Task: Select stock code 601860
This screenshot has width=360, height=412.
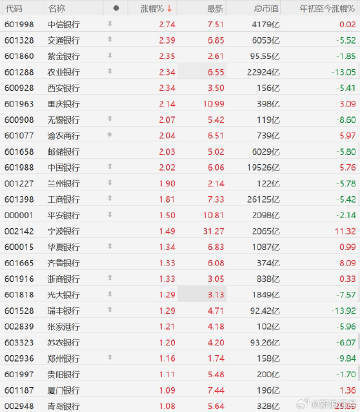Action: 19,56
